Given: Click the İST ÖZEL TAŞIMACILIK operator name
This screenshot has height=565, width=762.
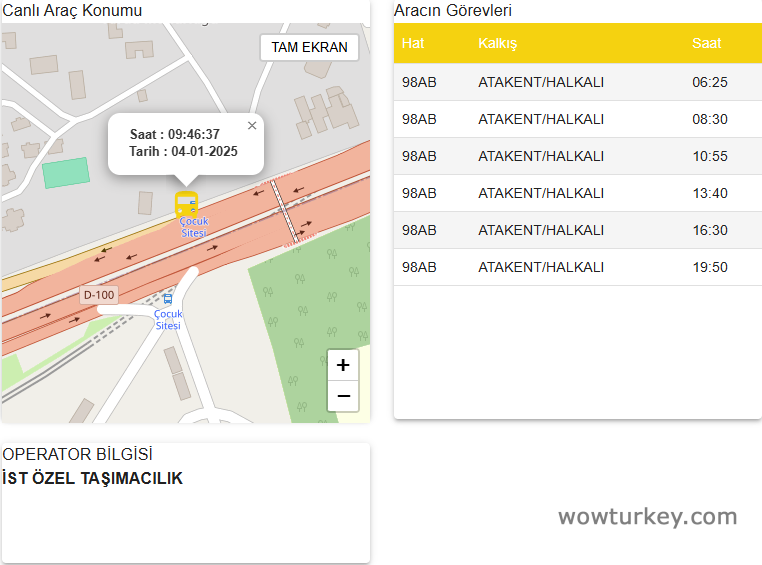Looking at the screenshot, I should pos(93,478).
